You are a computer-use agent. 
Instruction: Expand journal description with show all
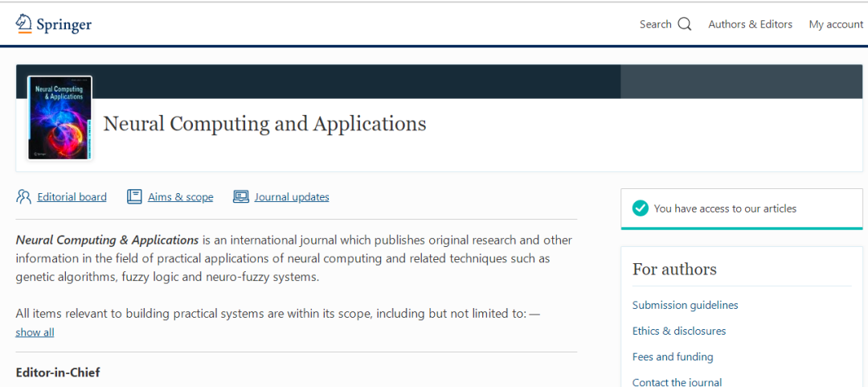click(35, 332)
